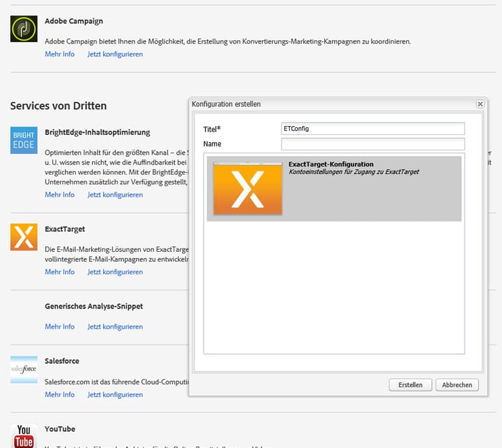Screen dimensions: 502x448
Task: Click Kontoeinstellungen für Zugang zu ExactTarget description
Action: point(354,172)
